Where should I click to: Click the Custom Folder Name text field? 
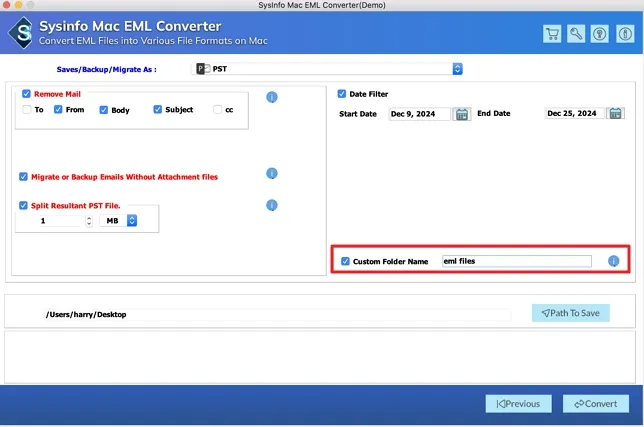click(517, 261)
